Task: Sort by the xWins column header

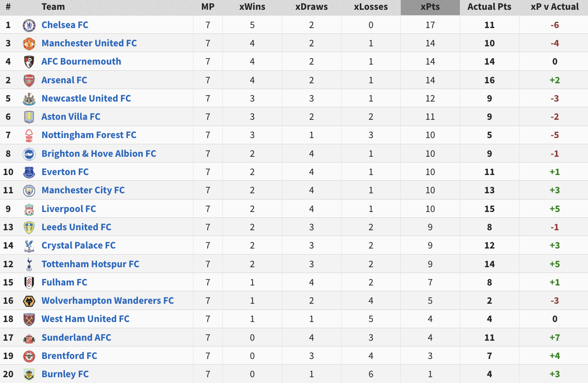Action: pos(252,7)
